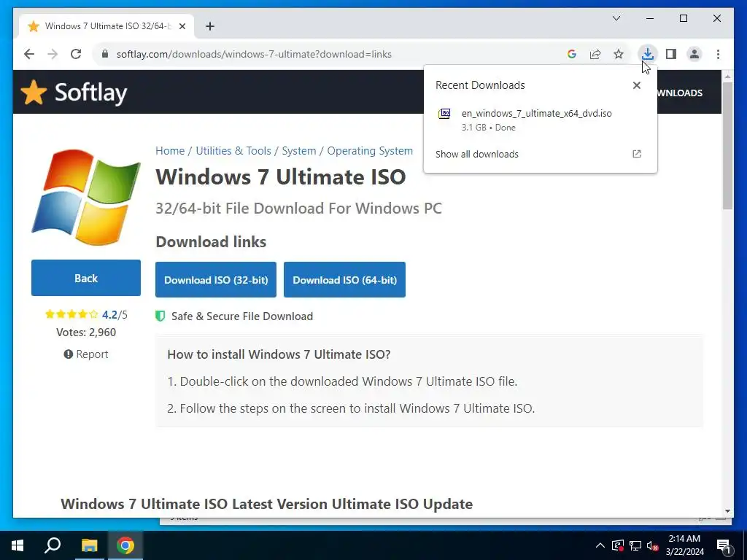Open Chrome three-dot menu

coord(718,54)
